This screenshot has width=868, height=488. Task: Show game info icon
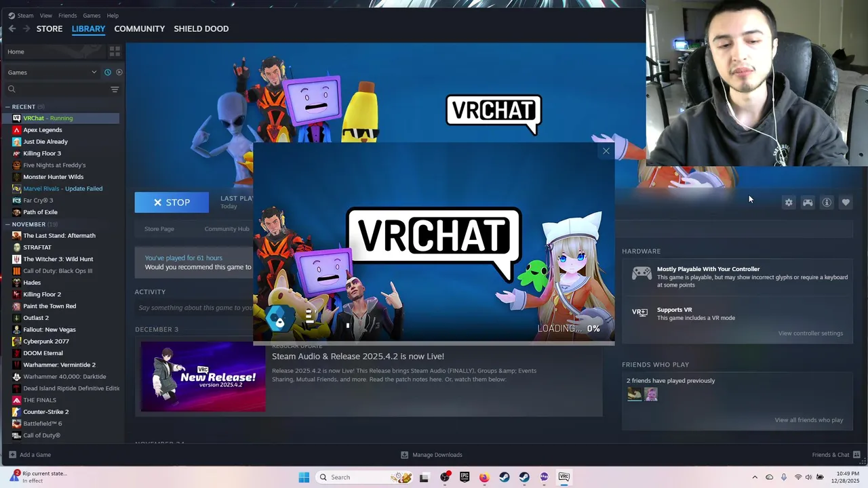pyautogui.click(x=827, y=202)
